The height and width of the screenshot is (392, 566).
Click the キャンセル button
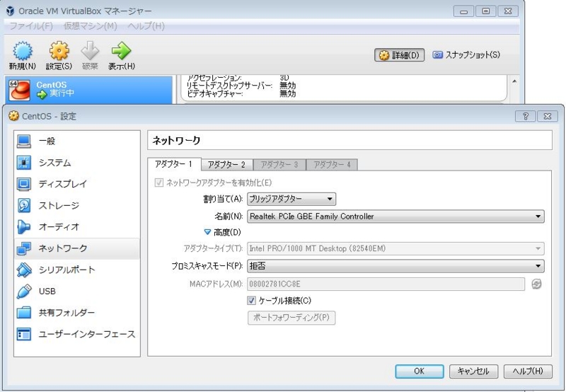(x=473, y=371)
